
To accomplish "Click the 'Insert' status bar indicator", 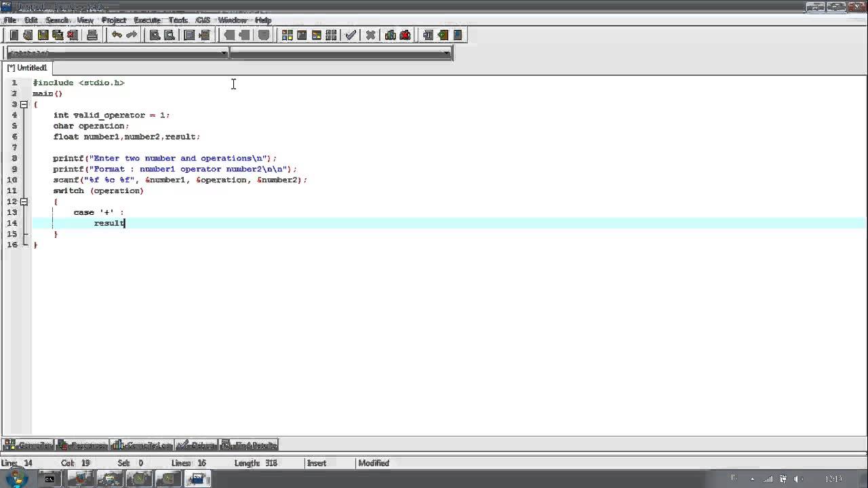I will (317, 463).
